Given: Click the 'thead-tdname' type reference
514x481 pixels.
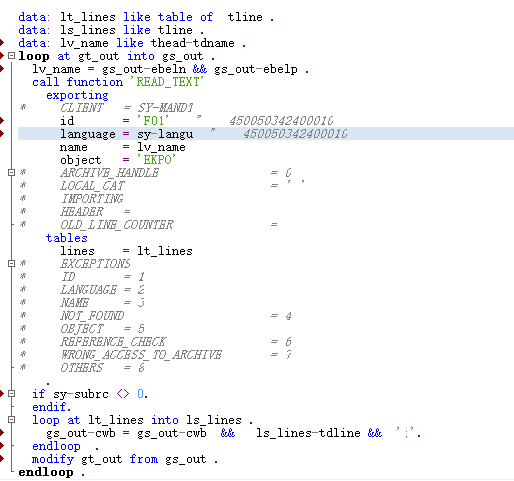Looking at the screenshot, I should pyautogui.click(x=193, y=43).
